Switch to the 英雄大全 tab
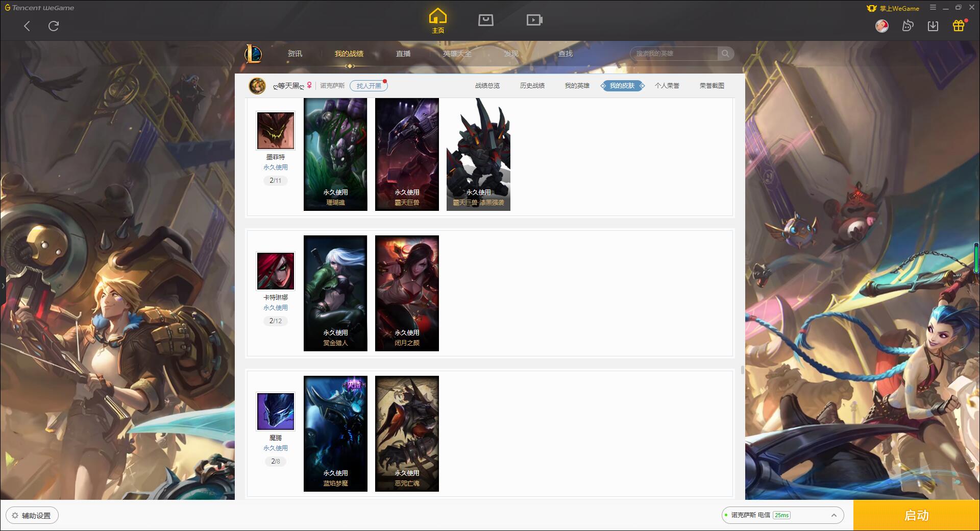The height and width of the screenshot is (531, 980). (457, 54)
